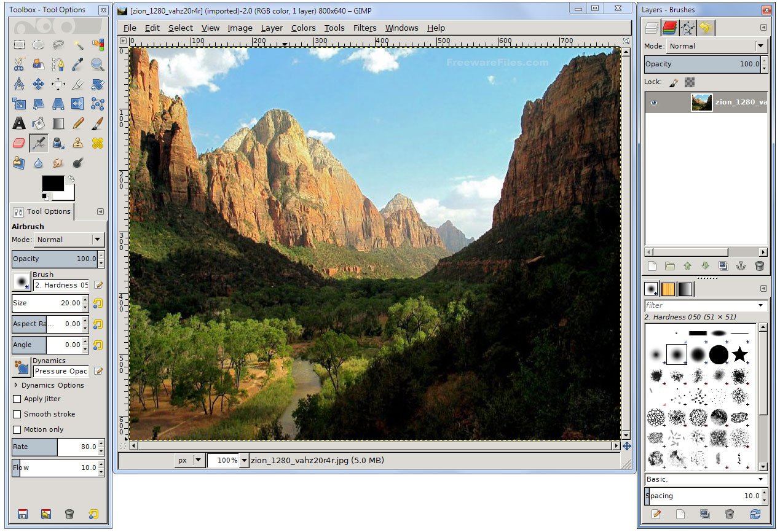Pick the Smudge tool

point(57,163)
